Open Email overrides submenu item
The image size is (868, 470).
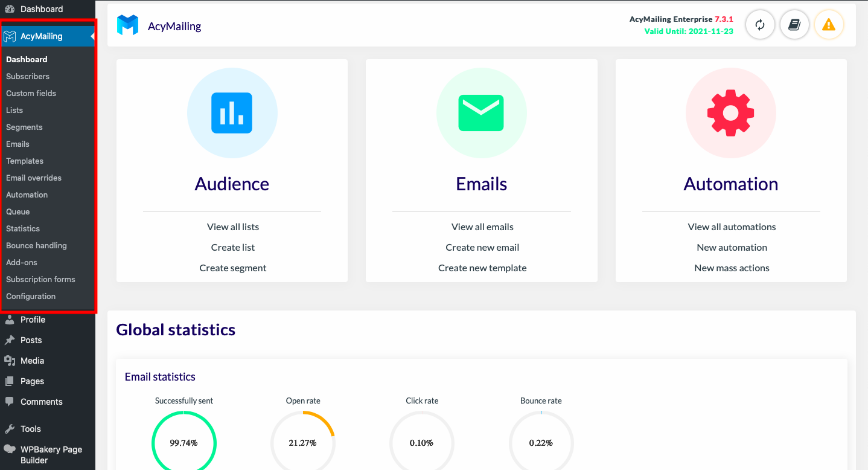(34, 178)
